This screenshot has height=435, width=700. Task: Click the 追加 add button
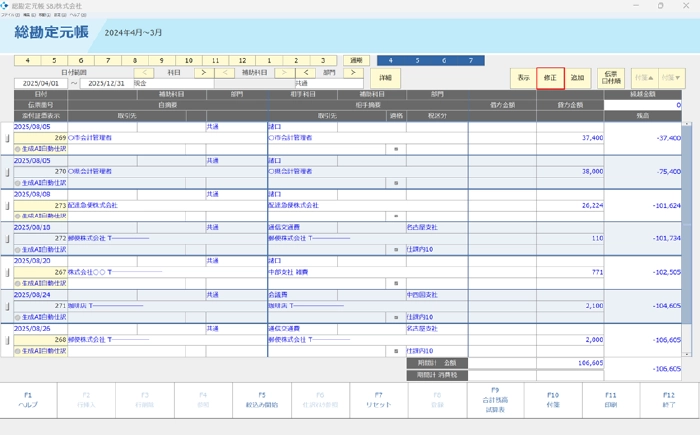pos(578,77)
